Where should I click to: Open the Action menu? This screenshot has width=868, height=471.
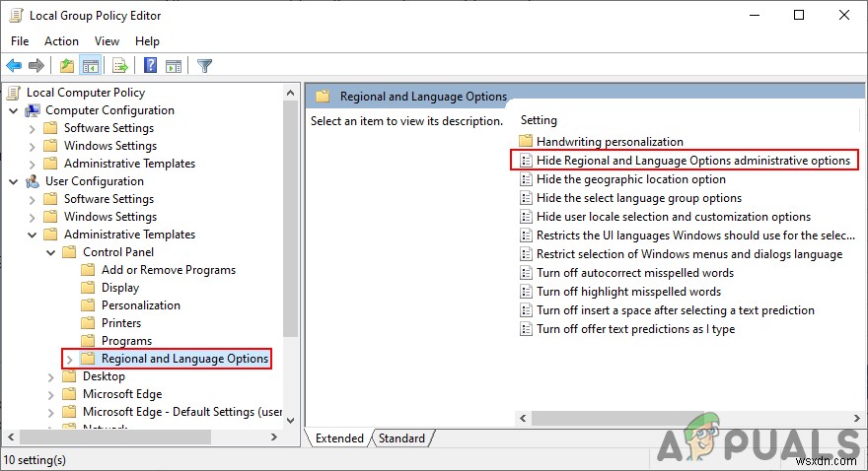[x=61, y=41]
